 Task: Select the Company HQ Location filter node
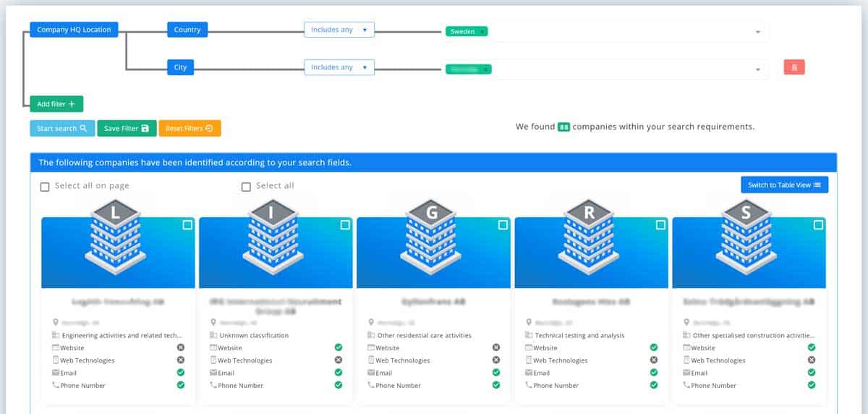[x=74, y=30]
